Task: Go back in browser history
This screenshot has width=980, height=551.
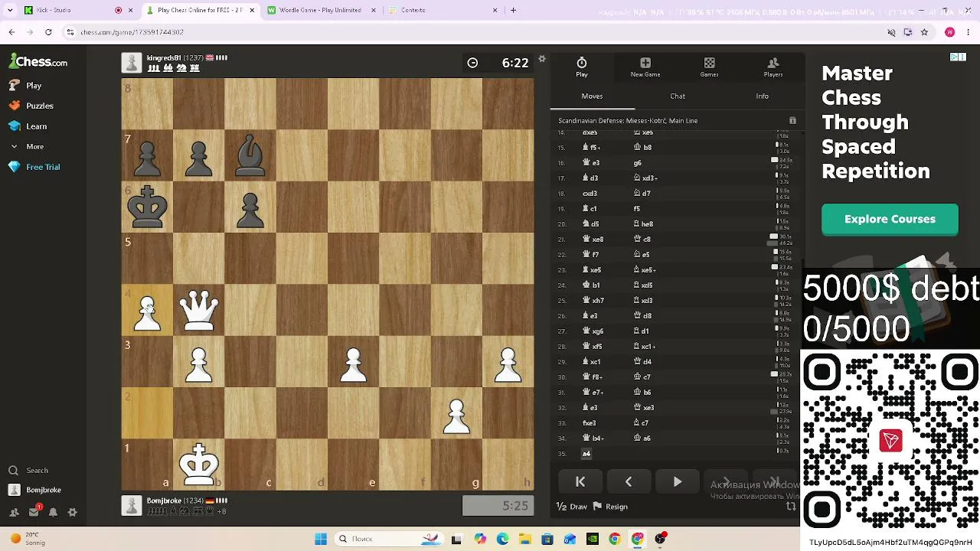Action: [11, 32]
